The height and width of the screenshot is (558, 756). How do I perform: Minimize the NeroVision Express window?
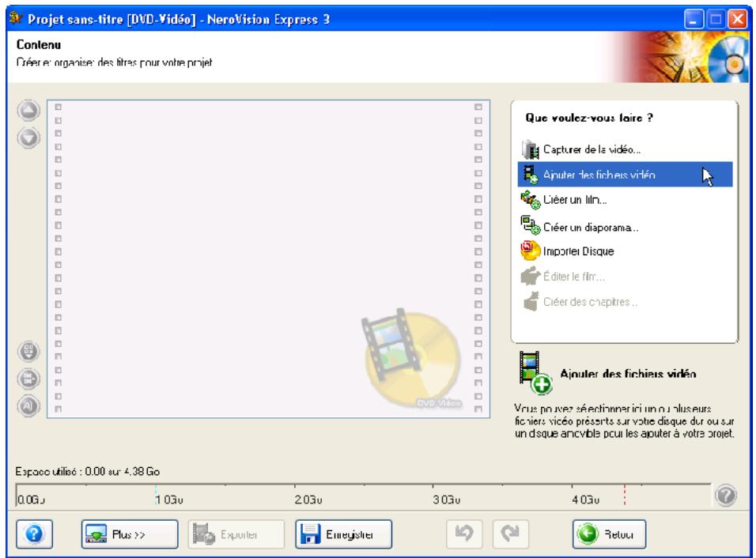tap(694, 19)
